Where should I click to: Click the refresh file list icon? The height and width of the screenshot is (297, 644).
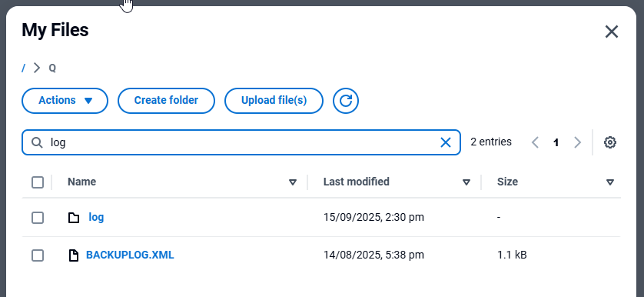(346, 100)
